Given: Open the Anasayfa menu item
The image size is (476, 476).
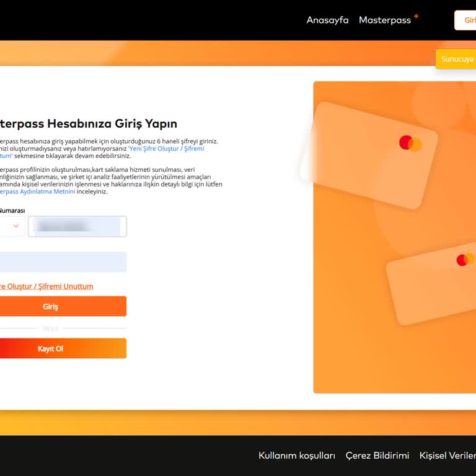Looking at the screenshot, I should click(x=327, y=20).
